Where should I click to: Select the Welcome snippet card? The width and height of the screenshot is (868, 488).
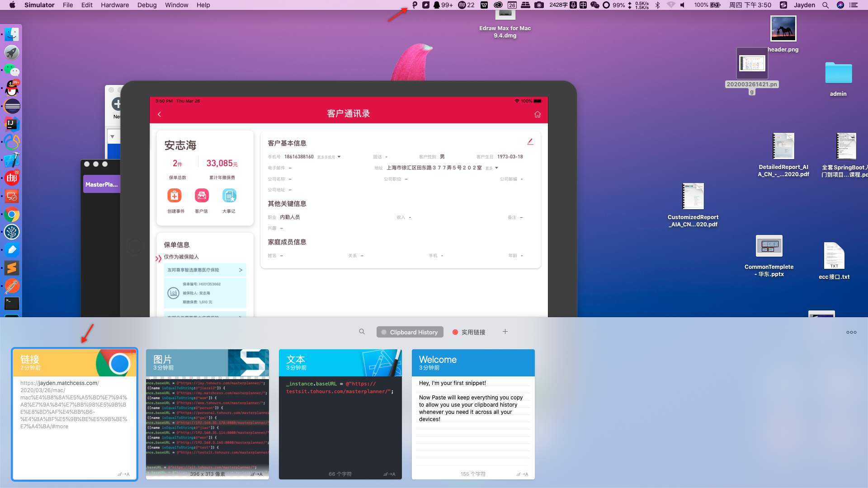point(473,414)
